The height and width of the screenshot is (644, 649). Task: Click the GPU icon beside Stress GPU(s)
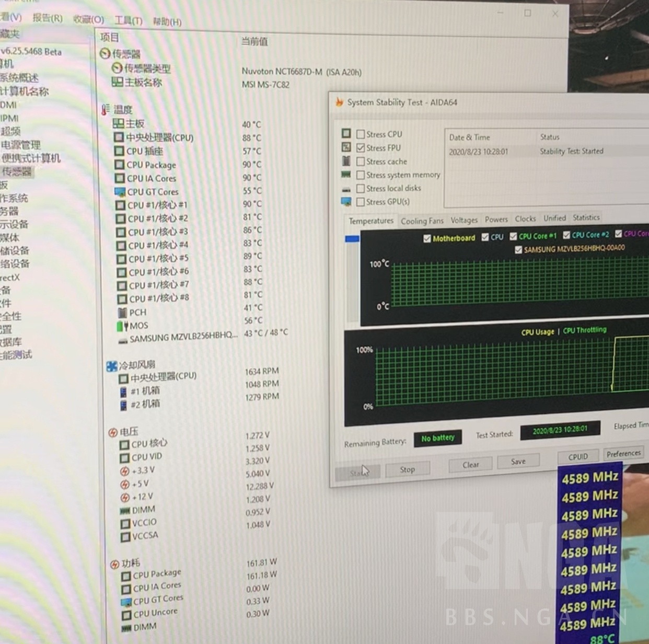tap(345, 201)
